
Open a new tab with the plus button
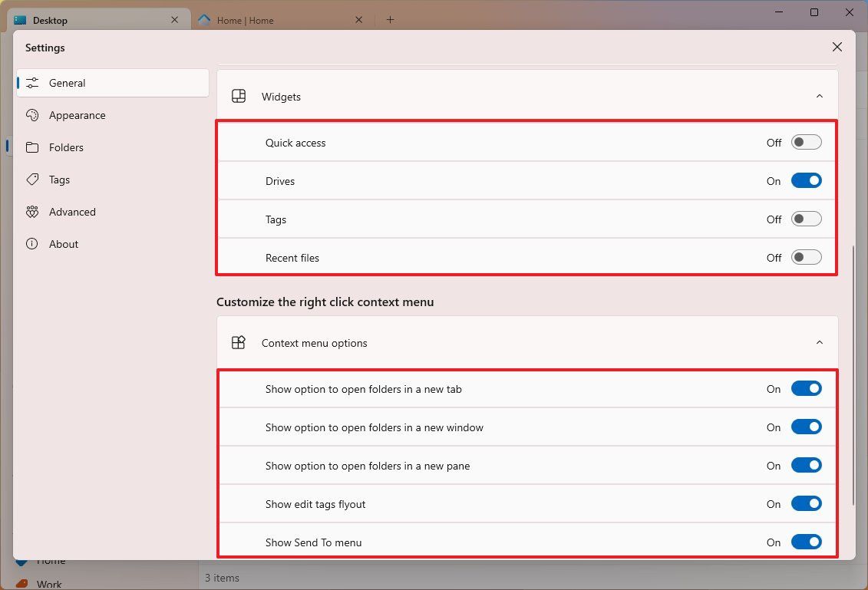coord(390,20)
